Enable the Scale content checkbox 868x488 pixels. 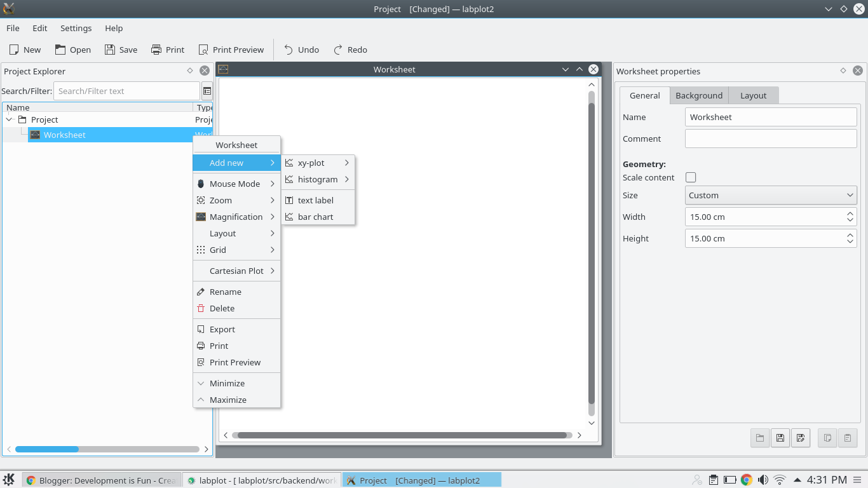tap(691, 177)
